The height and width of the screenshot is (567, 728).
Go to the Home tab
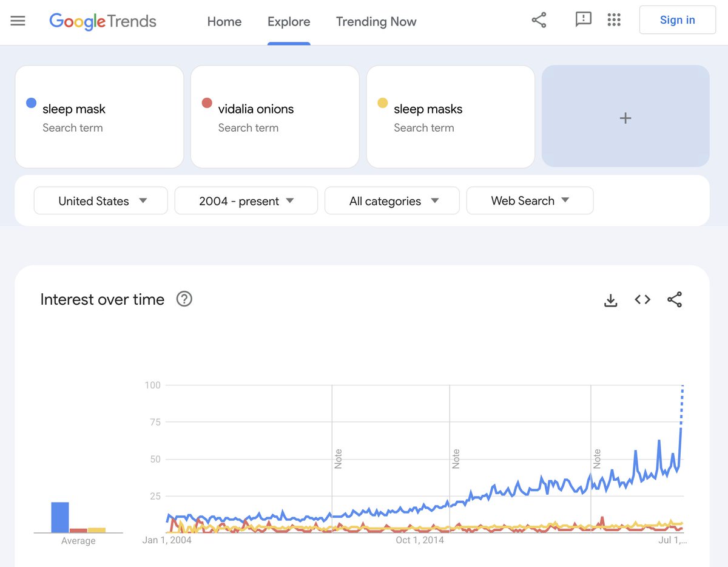coord(224,22)
